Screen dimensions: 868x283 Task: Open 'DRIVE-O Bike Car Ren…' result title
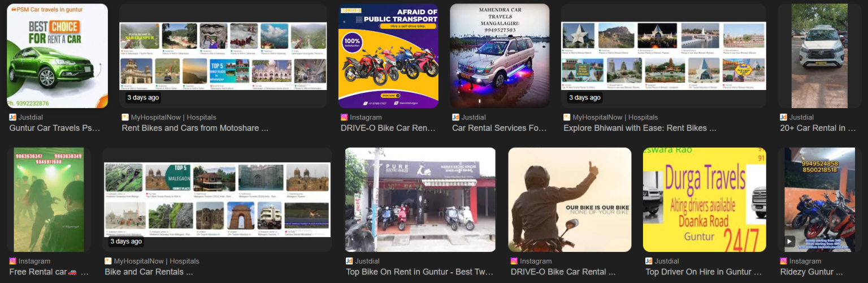pyautogui.click(x=388, y=128)
